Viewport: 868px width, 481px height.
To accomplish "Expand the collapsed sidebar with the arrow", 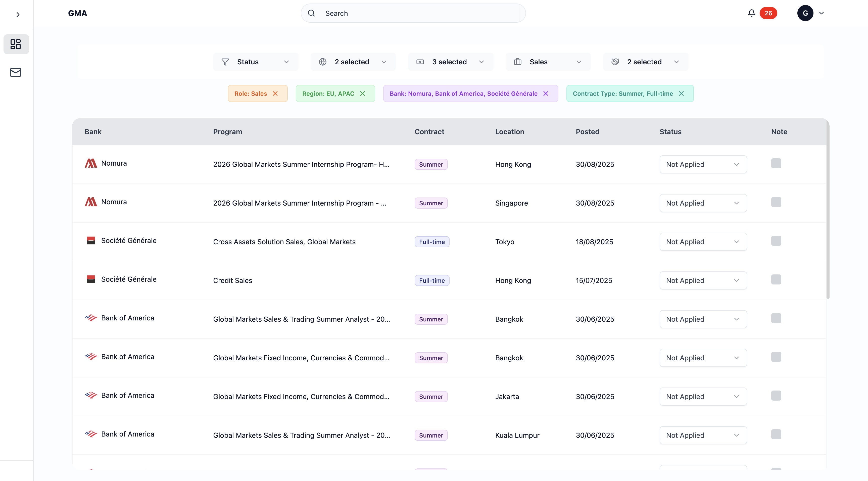I will tap(18, 15).
